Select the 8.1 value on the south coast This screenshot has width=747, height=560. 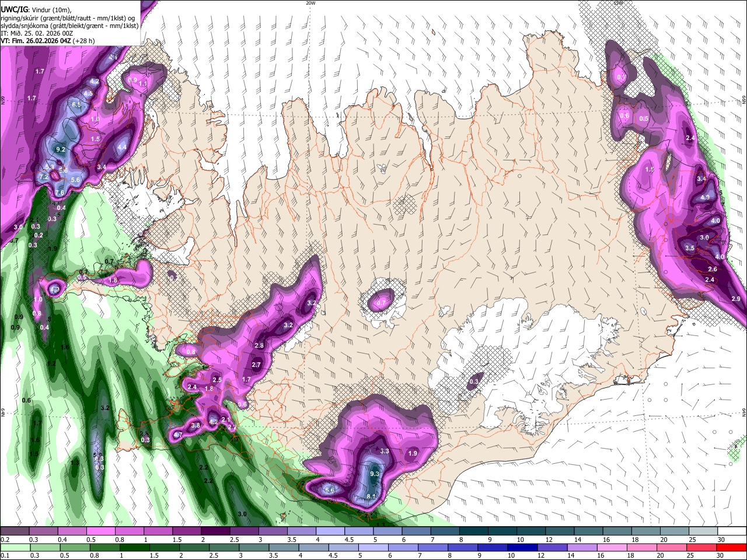pyautogui.click(x=371, y=496)
